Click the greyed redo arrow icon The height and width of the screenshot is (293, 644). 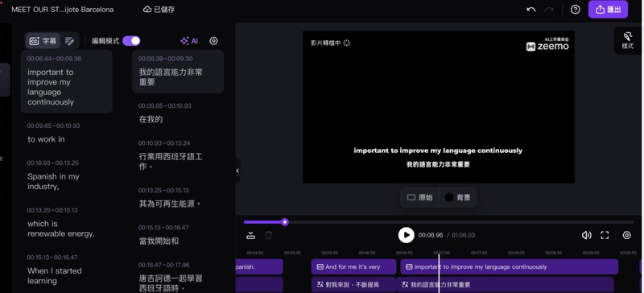(549, 10)
